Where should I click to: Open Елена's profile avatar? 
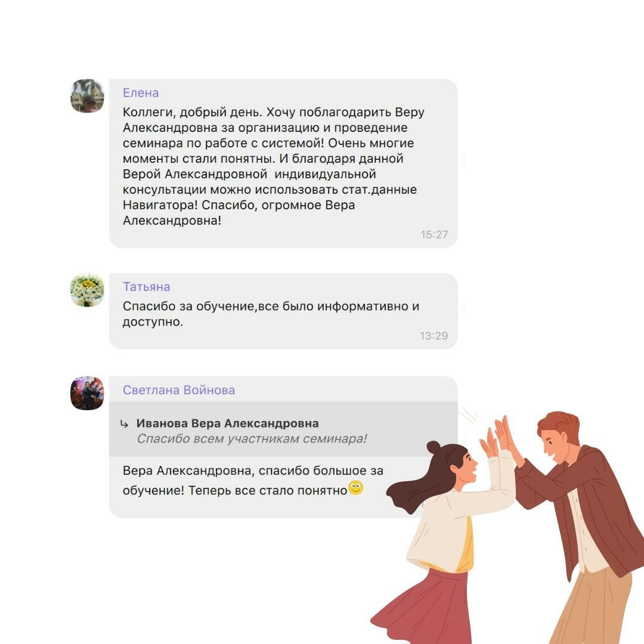[87, 95]
